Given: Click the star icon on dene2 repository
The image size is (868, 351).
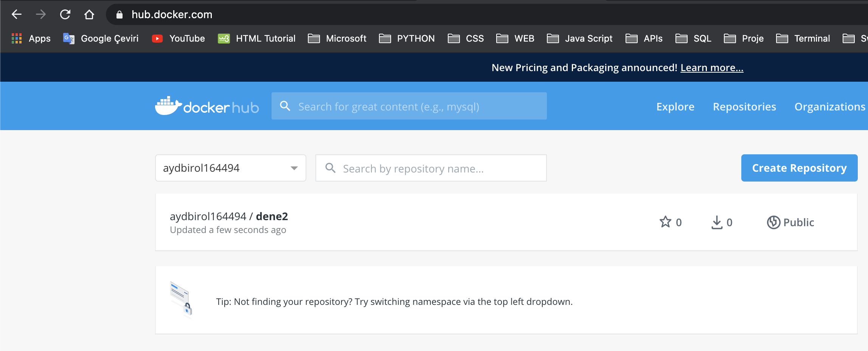Looking at the screenshot, I should (665, 222).
